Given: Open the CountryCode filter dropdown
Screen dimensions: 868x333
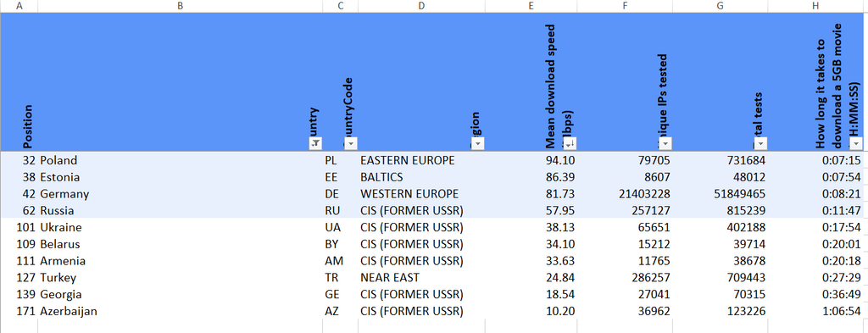Looking at the screenshot, I should coord(350,143).
